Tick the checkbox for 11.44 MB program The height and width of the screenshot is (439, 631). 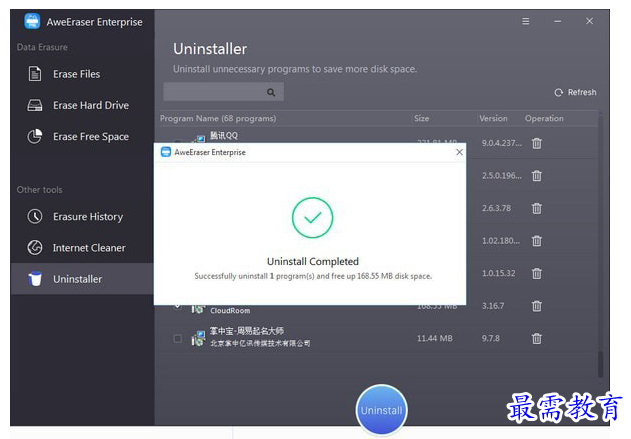coord(177,338)
